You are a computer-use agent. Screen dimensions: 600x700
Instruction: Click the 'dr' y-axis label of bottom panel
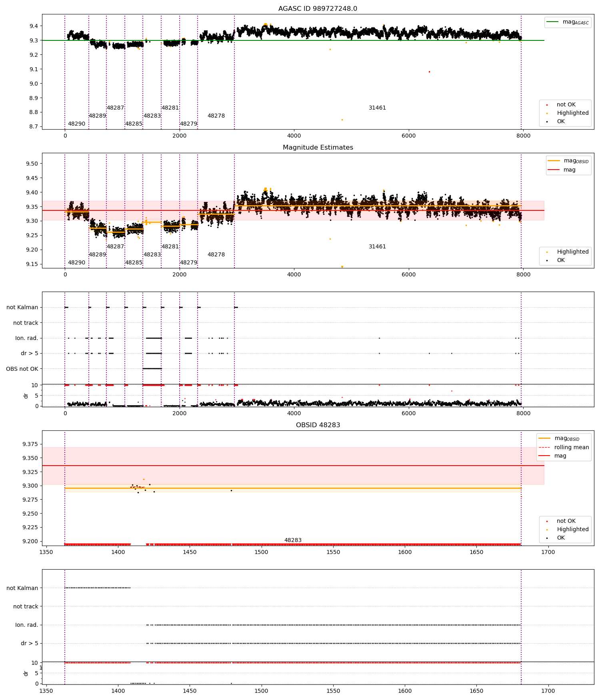[x=26, y=674]
